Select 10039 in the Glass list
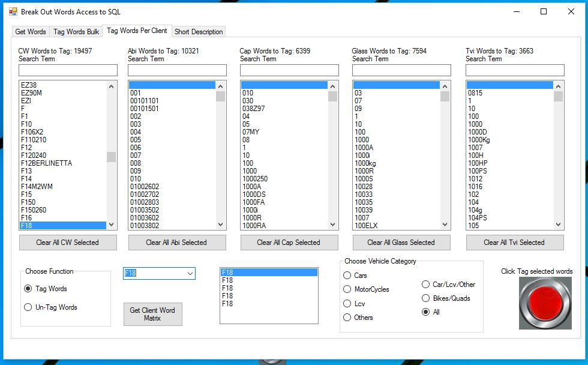This screenshot has height=365, width=588. tap(397, 210)
